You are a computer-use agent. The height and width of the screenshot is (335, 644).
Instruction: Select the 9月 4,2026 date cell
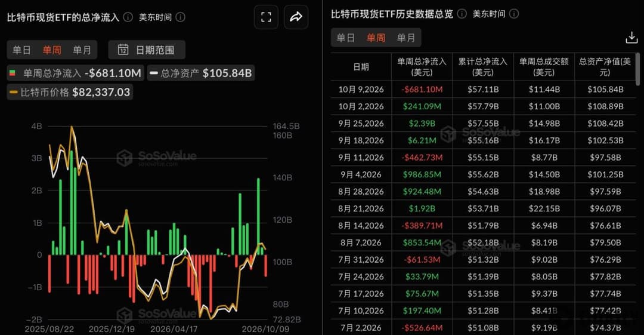(361, 174)
